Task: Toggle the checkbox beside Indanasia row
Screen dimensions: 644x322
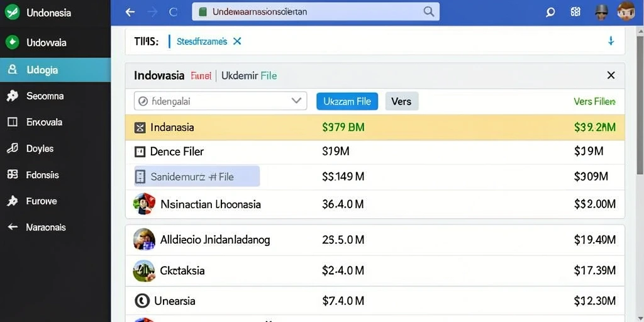Action: point(140,128)
